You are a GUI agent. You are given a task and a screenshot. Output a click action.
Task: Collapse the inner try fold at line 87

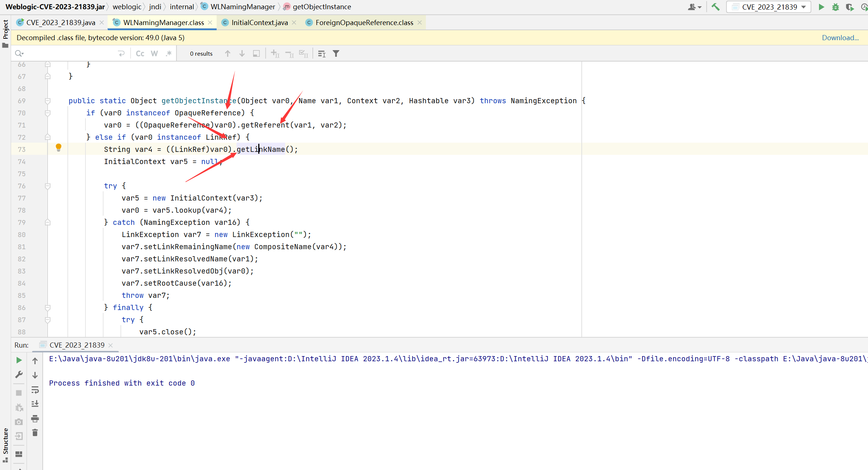point(48,320)
